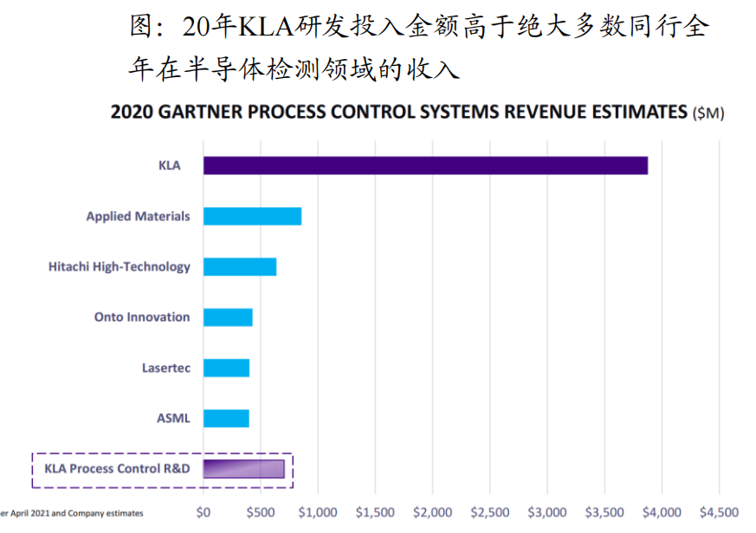The image size is (756, 533).
Task: Click the '$1,000' axis tick label
Action: coord(318,512)
